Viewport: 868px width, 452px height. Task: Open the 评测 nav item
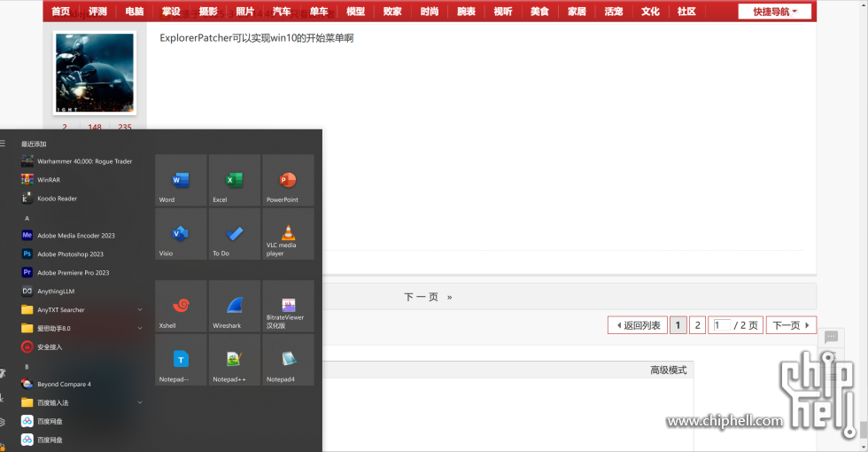click(97, 12)
